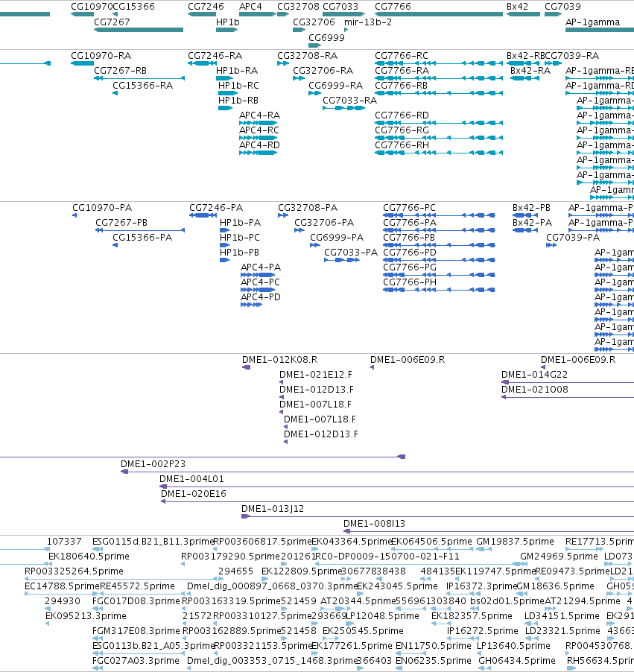Open the CG6999 gene label

326,38
